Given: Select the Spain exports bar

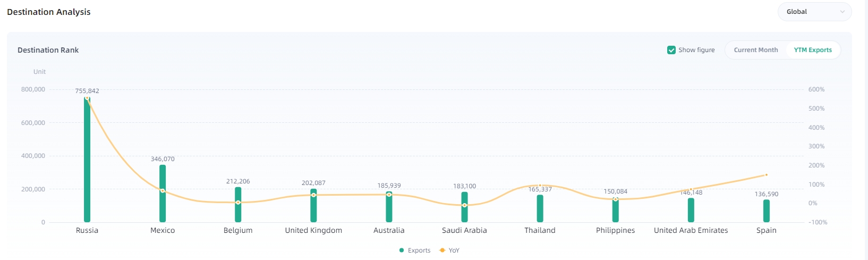Looking at the screenshot, I should click(x=767, y=211).
